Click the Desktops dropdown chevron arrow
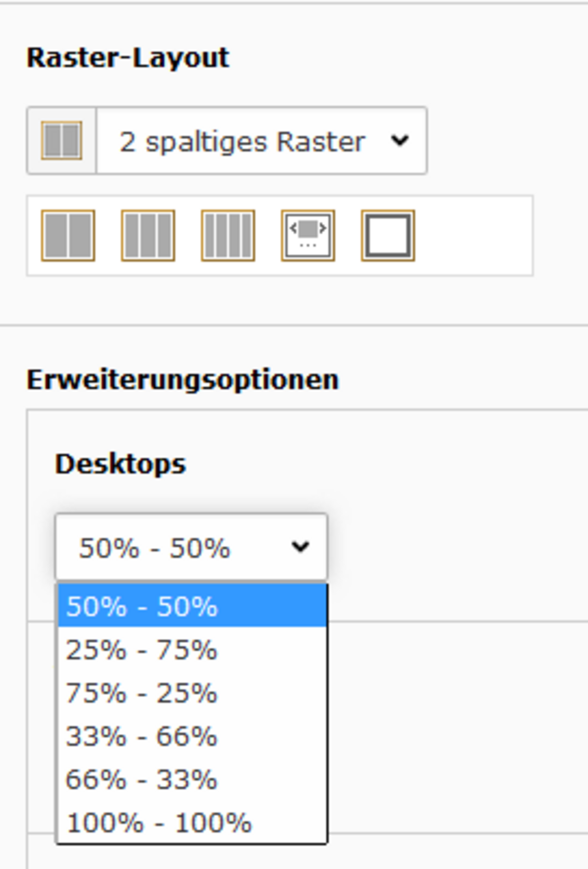This screenshot has height=869, width=588. [300, 546]
